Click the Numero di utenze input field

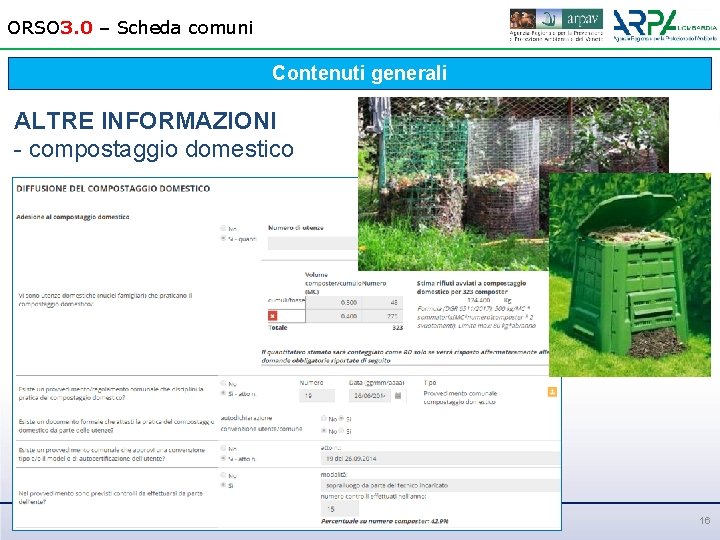pos(313,243)
